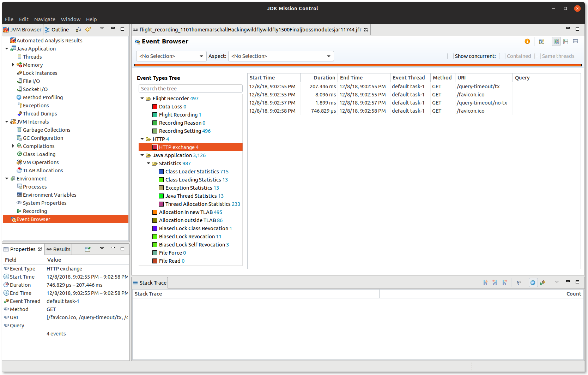Viewport: 588px width, 375px height.
Task: Click the gear with play arrow icon
Action: (x=543, y=282)
